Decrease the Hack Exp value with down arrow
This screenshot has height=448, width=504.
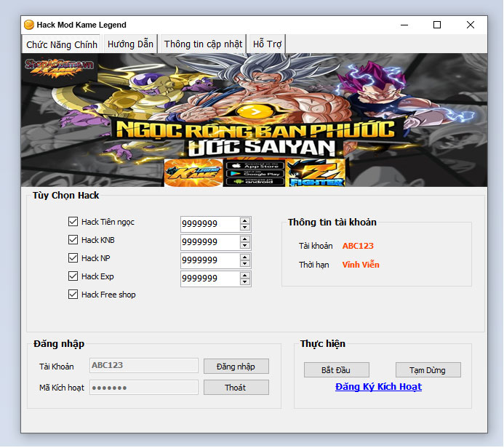[x=245, y=282]
